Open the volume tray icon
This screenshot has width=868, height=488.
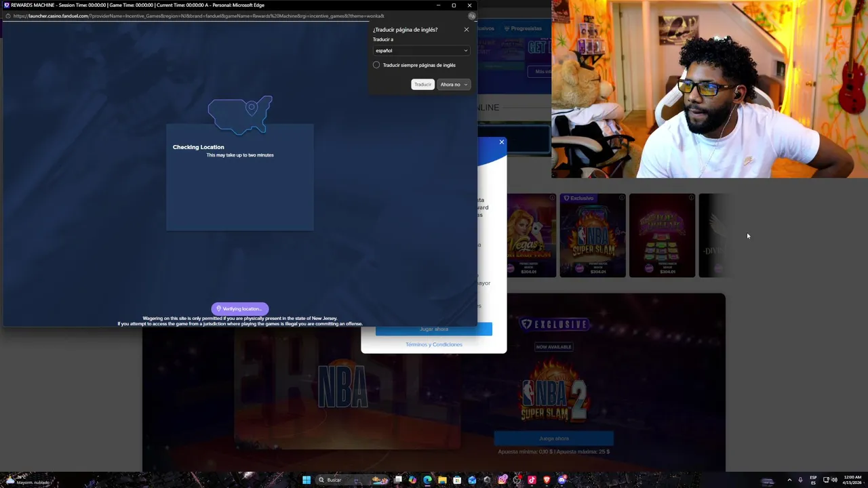pos(834,480)
